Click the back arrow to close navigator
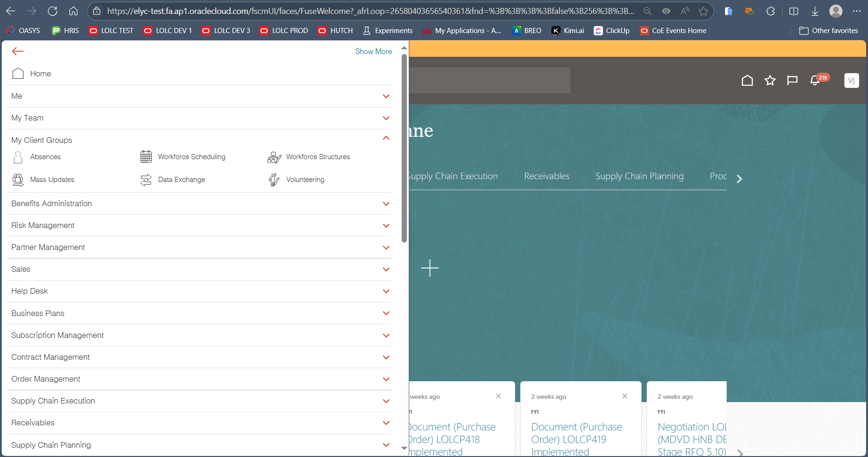 [18, 51]
